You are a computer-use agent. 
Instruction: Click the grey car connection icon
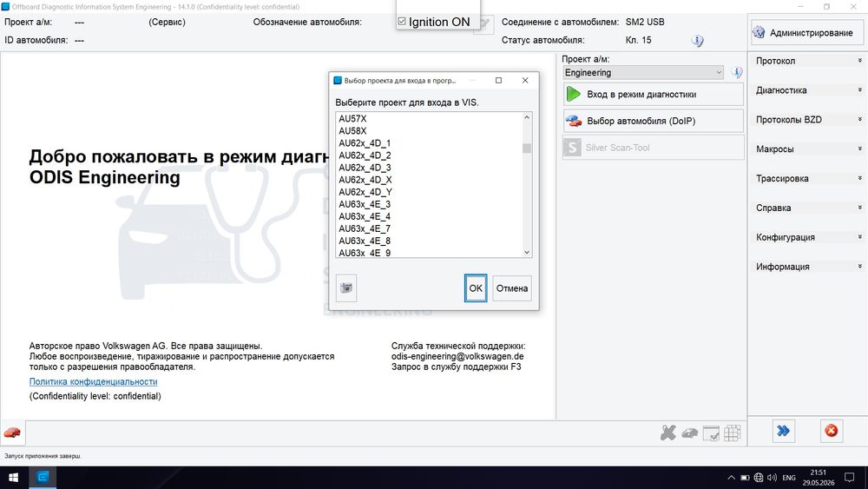689,433
